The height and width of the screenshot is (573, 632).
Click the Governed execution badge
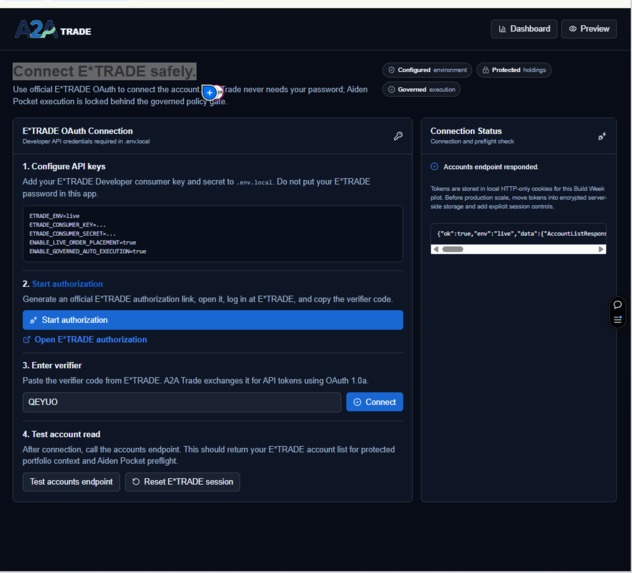click(x=421, y=89)
